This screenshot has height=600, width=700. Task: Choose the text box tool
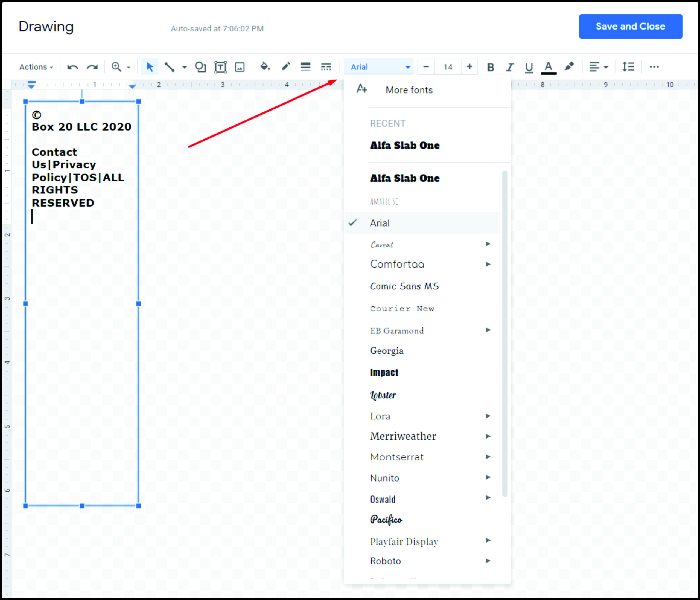coord(220,67)
